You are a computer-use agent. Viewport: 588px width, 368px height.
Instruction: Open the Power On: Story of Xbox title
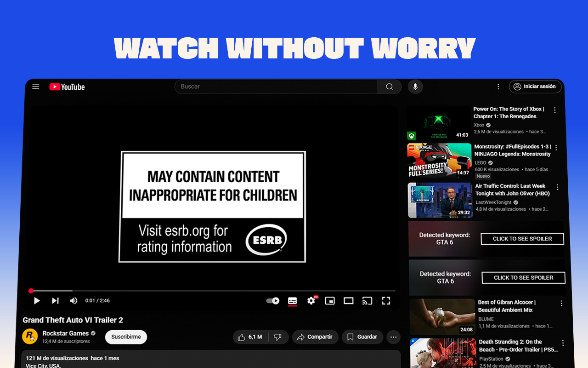[x=509, y=113]
